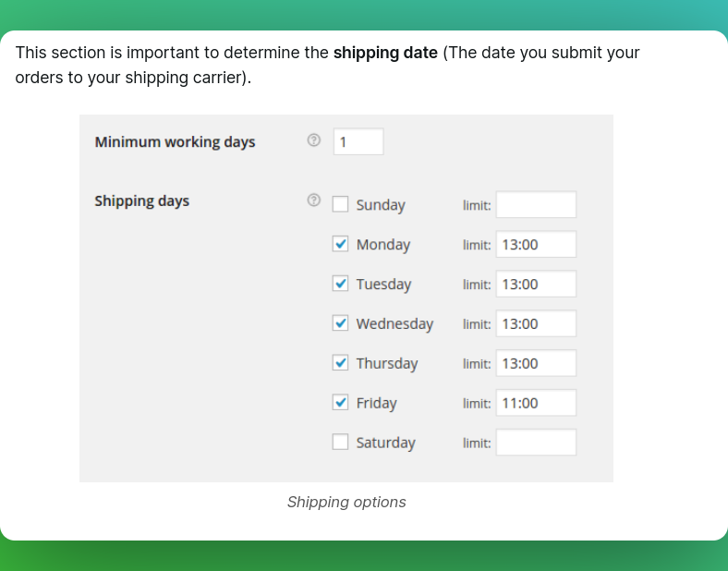Click the Shipping options image caption
Screen dimensions: 728x571
point(346,502)
